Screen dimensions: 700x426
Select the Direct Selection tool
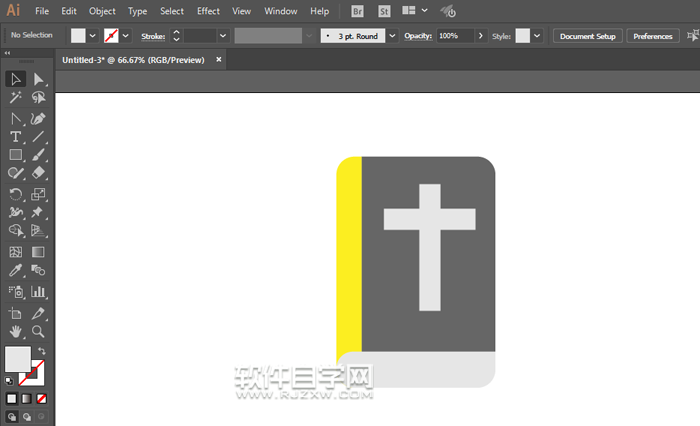click(x=39, y=79)
